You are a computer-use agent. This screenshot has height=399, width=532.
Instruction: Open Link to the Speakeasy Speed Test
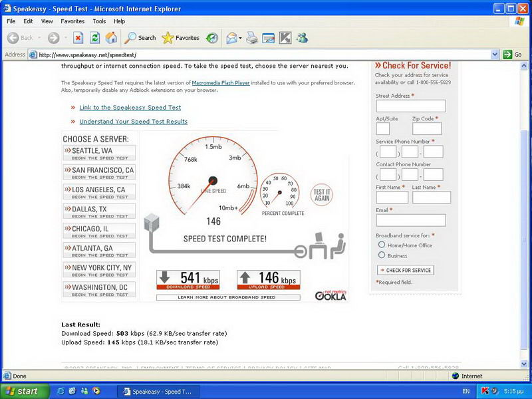pos(130,108)
